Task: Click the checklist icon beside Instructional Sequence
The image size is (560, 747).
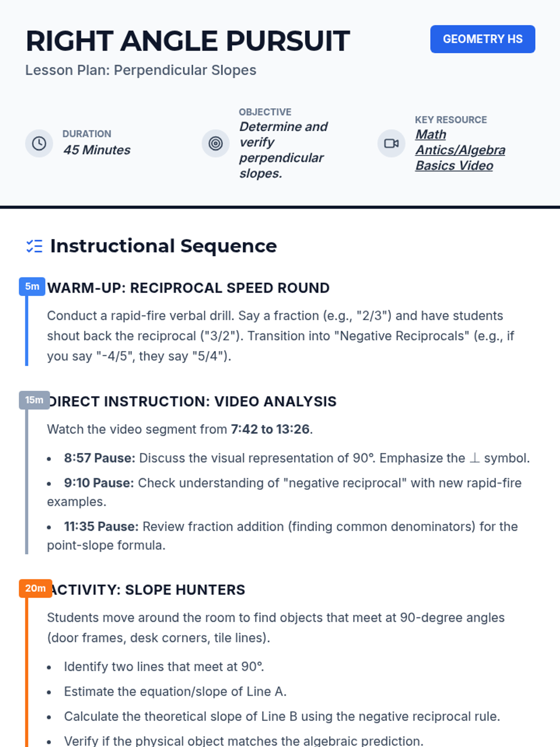Action: [35, 246]
